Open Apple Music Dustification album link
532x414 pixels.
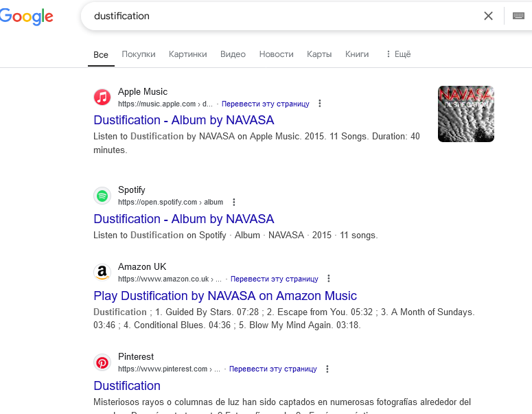183,120
